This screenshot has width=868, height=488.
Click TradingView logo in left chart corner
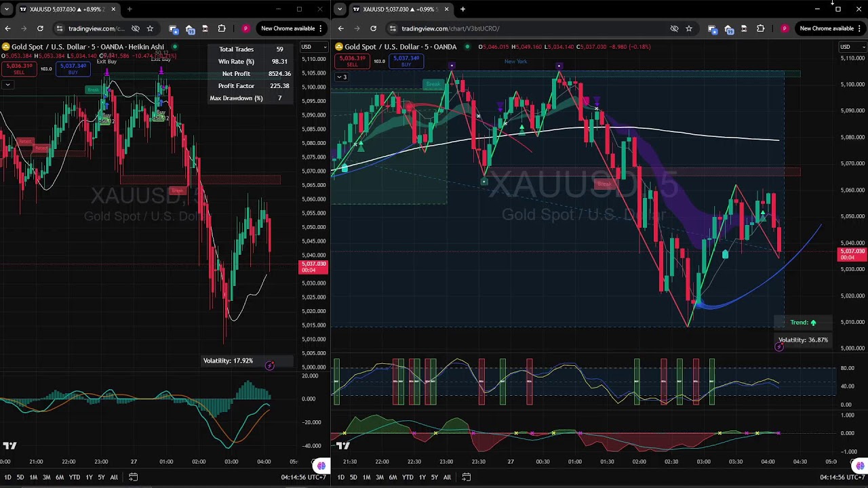click(x=9, y=445)
